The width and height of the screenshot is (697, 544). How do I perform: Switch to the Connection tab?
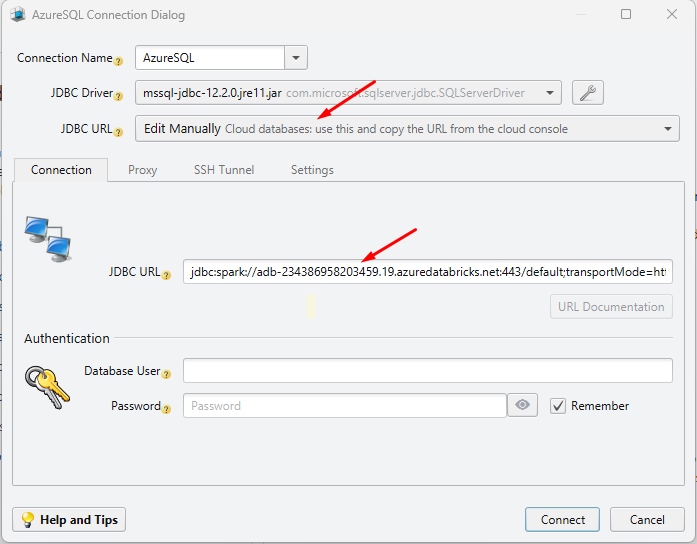[x=61, y=170]
